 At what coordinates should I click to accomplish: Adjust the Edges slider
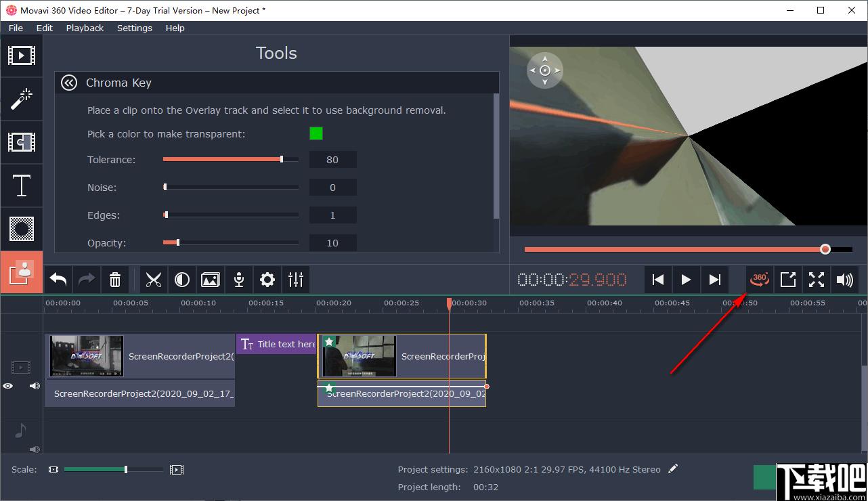[231, 215]
